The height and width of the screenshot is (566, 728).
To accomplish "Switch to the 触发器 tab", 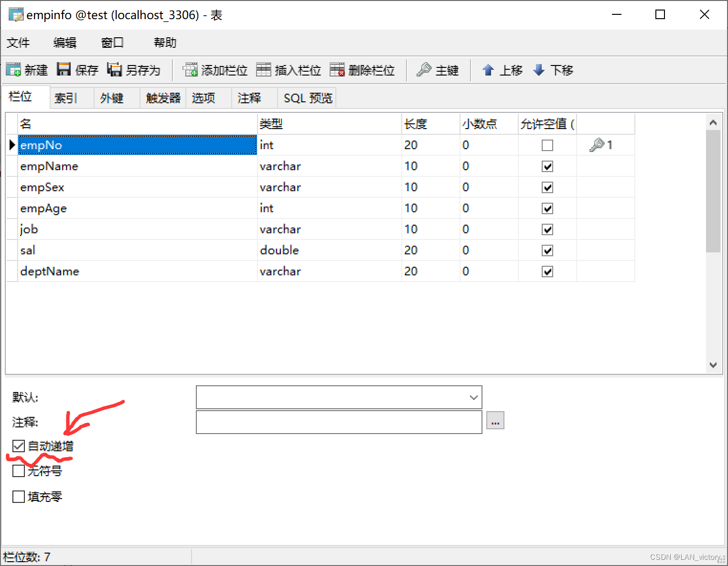I will click(163, 98).
